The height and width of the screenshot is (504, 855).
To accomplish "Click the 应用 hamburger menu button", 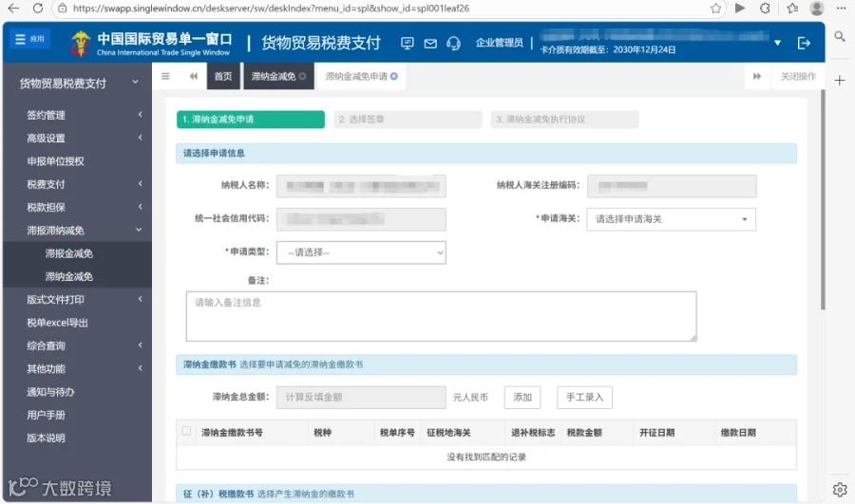I will (30, 39).
